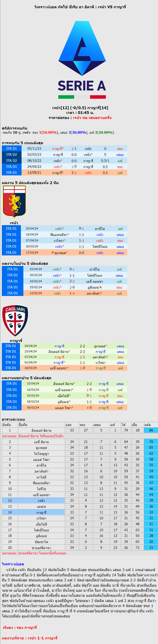Select เลชเช่ in standings row 13
Image resolution: width=158 pixels, height=644 pixels.
(x=41, y=506)
